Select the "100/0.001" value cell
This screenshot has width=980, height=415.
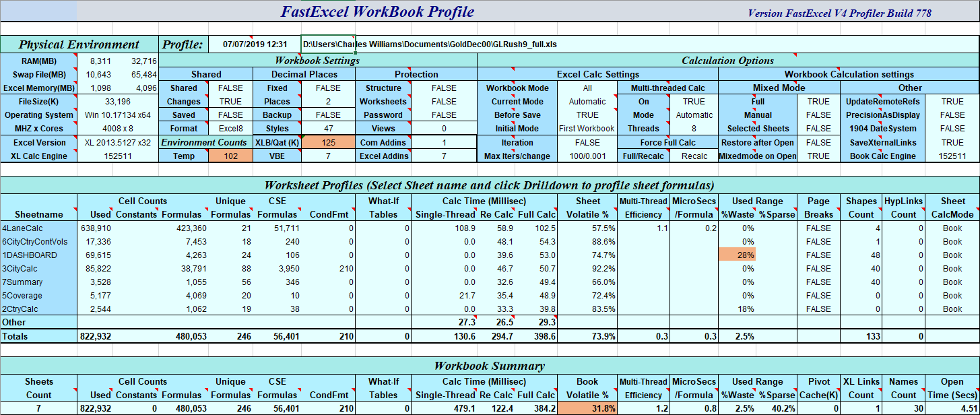587,156
